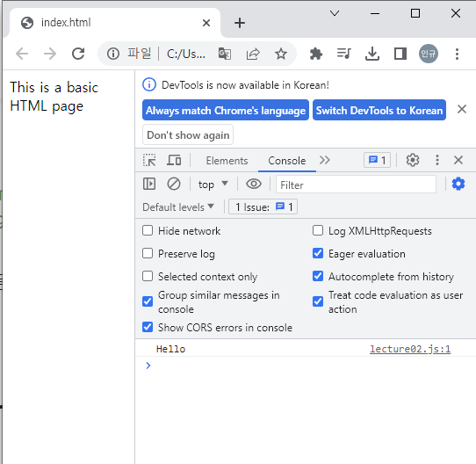Image resolution: width=476 pixels, height=464 pixels.
Task: Open the Default levels dropdown
Action: tap(178, 207)
